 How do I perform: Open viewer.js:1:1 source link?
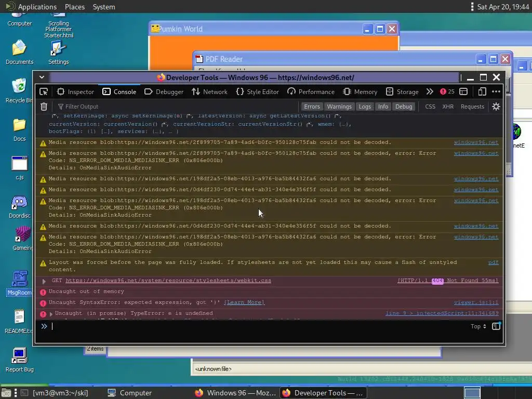(476, 302)
